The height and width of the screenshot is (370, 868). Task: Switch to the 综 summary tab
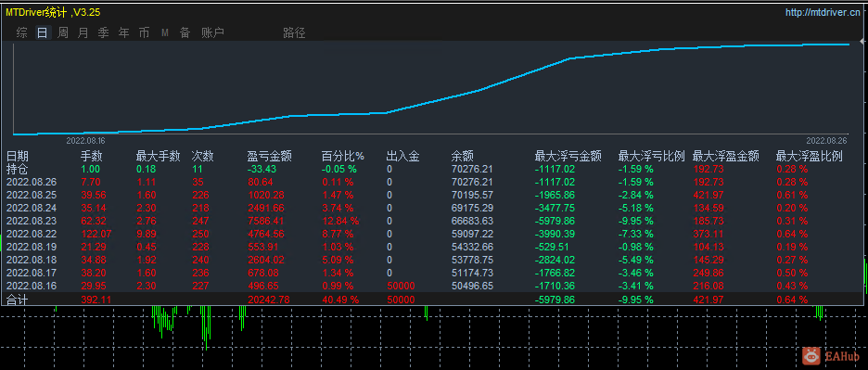(21, 33)
